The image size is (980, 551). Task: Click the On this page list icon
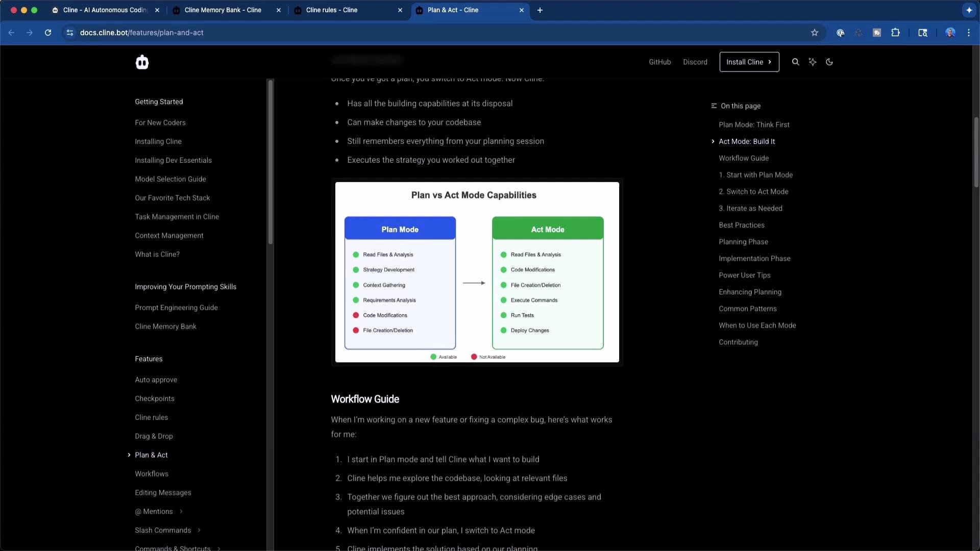[714, 106]
